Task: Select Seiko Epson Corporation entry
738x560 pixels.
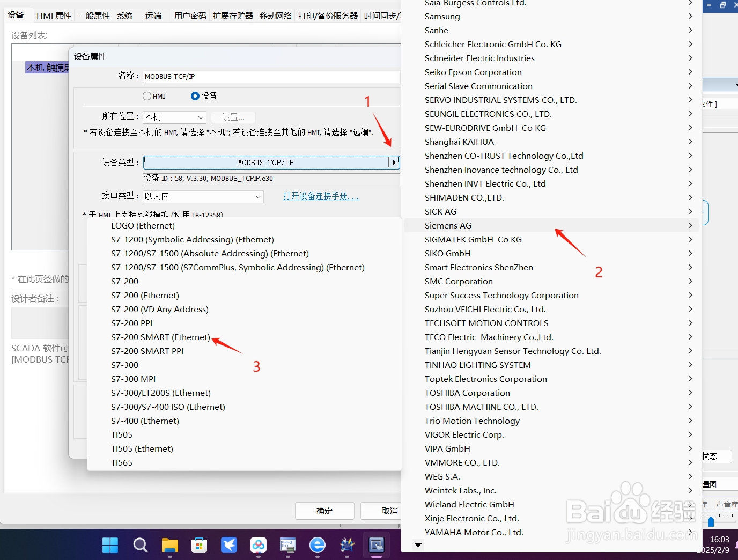Action: point(551,72)
